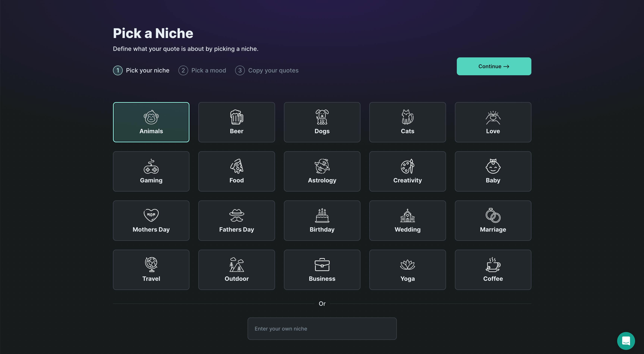Image resolution: width=644 pixels, height=354 pixels.
Task: Click the Enter your own niche field
Action: coord(322,328)
